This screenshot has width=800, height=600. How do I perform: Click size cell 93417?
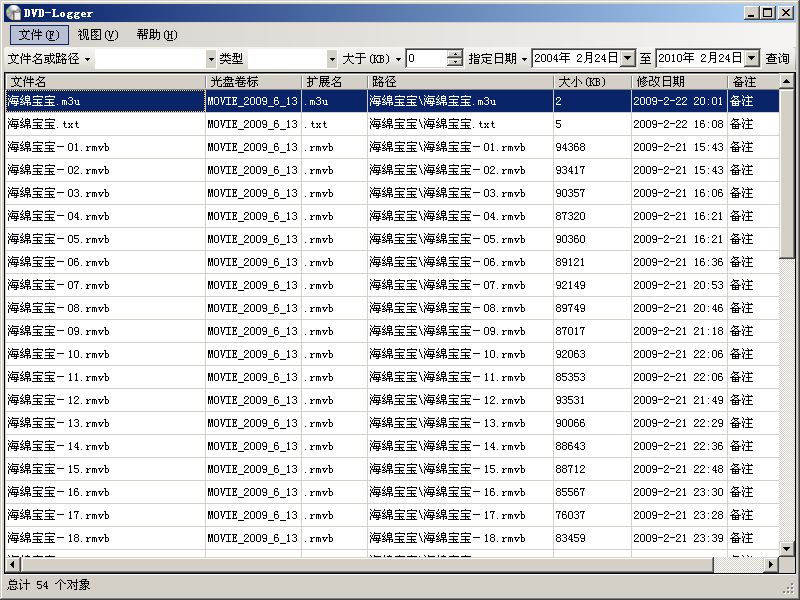tap(592, 170)
